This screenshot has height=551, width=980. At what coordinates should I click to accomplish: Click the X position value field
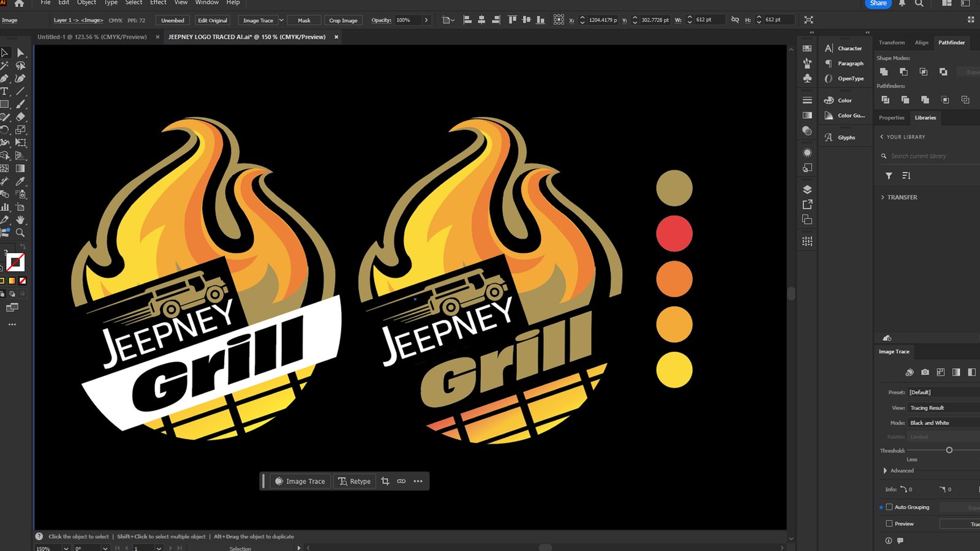(603, 20)
